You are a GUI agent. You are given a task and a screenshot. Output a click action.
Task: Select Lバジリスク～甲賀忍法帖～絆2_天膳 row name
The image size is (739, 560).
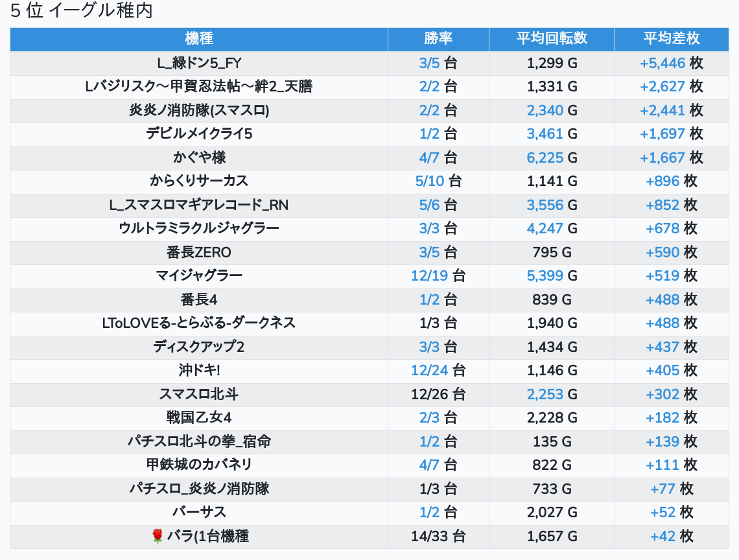(x=199, y=87)
